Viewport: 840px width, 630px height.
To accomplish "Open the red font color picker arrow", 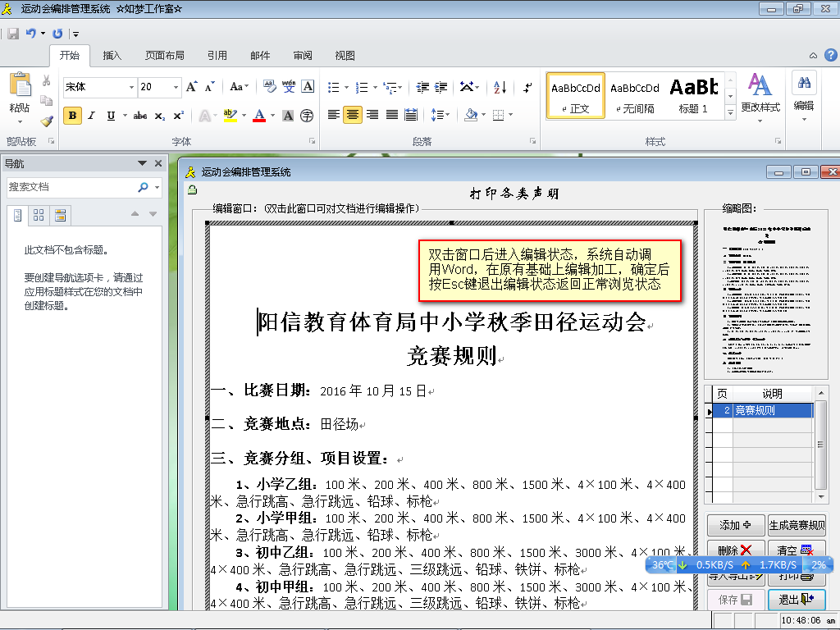I will pyautogui.click(x=273, y=116).
